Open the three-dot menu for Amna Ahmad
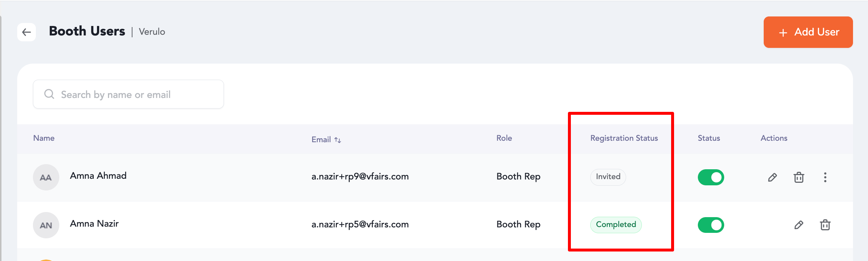 coord(825,177)
